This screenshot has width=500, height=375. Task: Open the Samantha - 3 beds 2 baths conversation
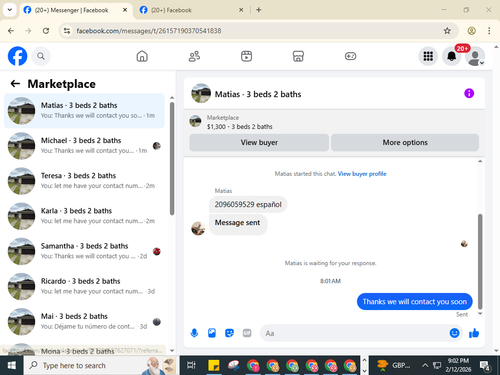point(84,251)
